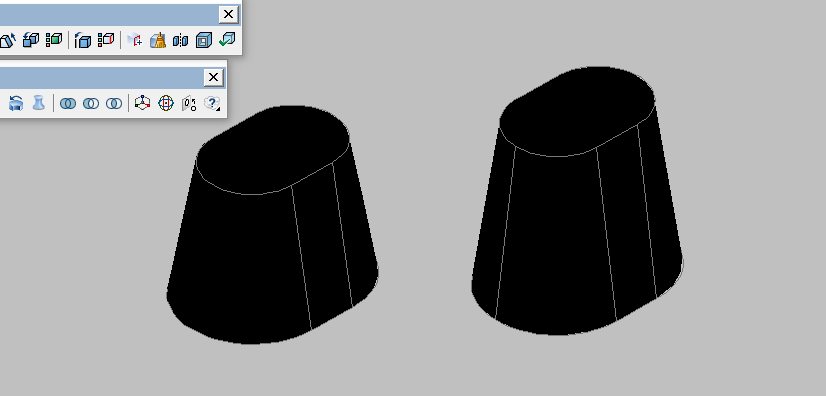Close the Modeling toolbar
The height and width of the screenshot is (396, 826).
[x=213, y=77]
